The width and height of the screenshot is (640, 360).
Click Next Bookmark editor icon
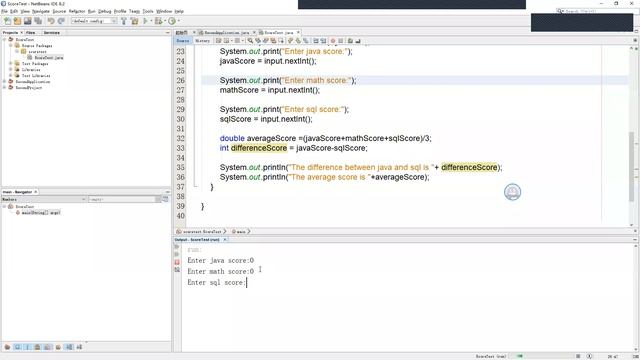coord(298,41)
